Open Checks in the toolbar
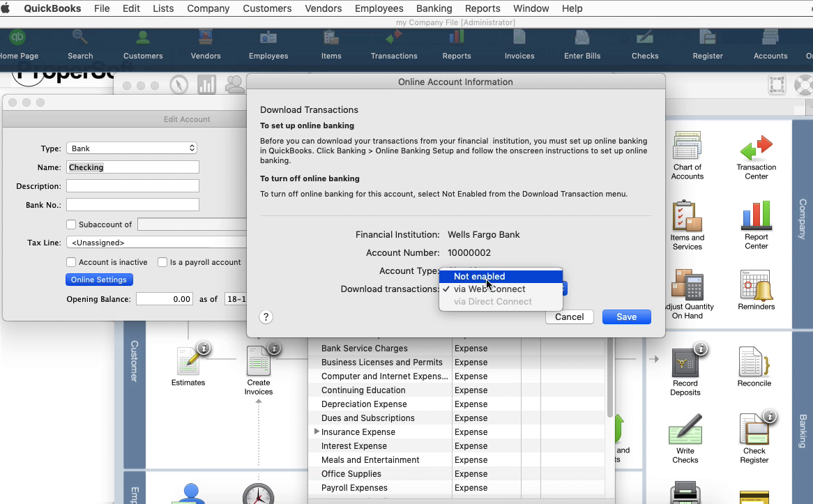 pyautogui.click(x=644, y=45)
